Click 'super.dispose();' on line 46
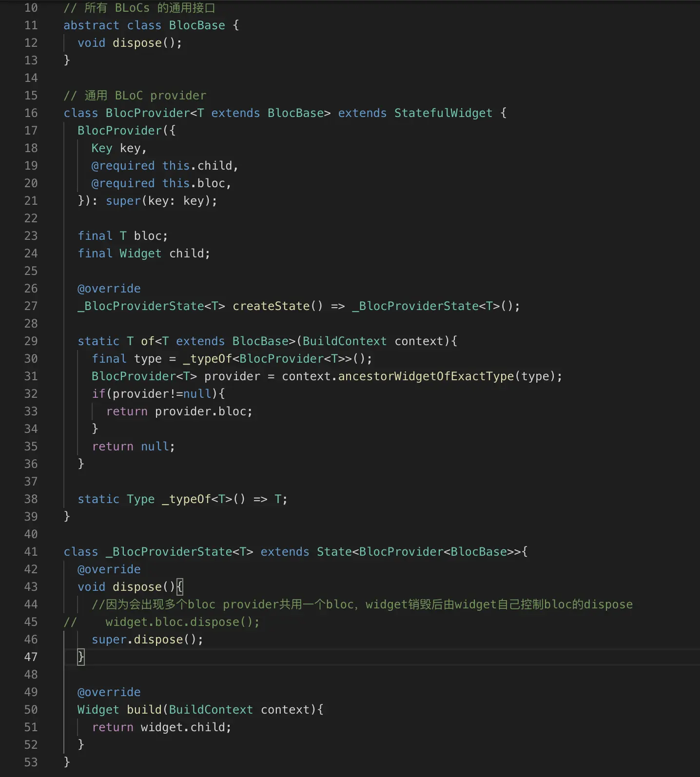700x777 pixels. coord(147,640)
